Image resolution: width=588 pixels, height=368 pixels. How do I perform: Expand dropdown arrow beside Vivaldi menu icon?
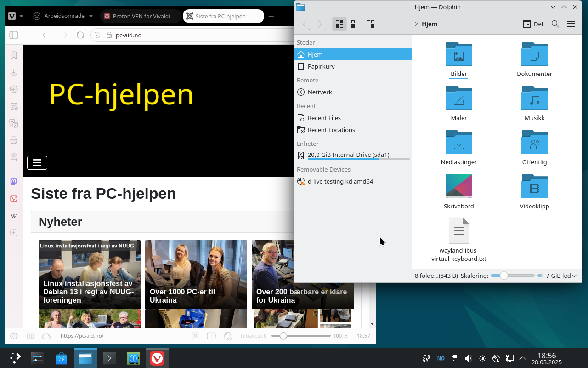point(21,16)
